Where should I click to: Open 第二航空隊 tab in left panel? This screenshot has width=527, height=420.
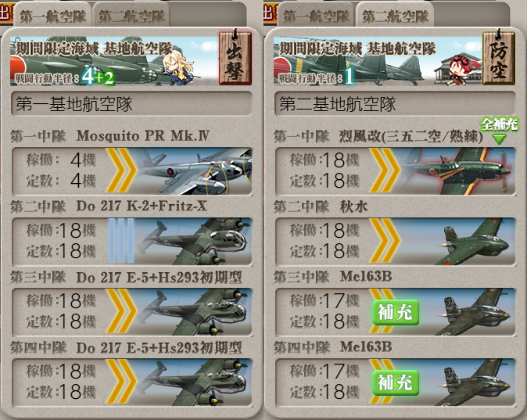click(x=131, y=16)
